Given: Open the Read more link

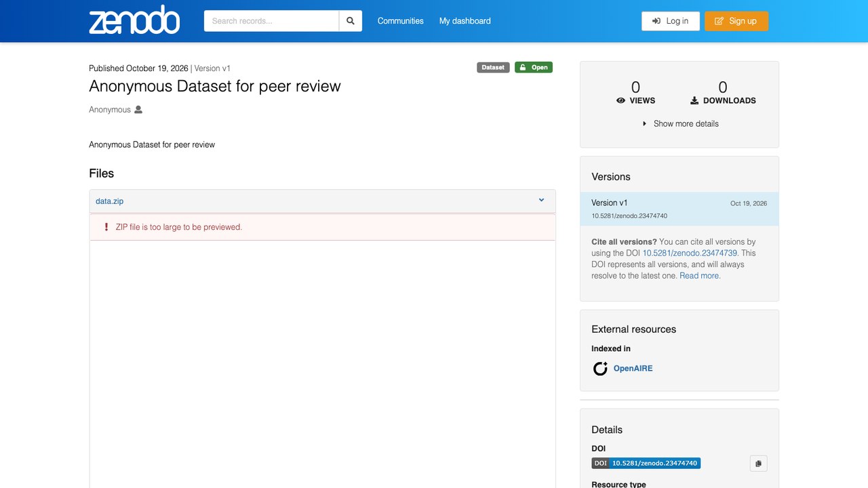Looking at the screenshot, I should [700, 276].
